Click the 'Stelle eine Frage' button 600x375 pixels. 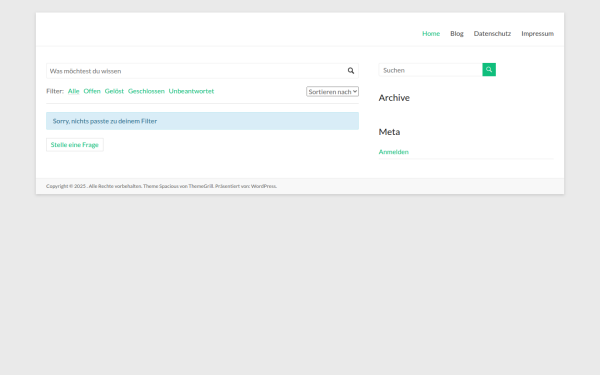pos(75,145)
